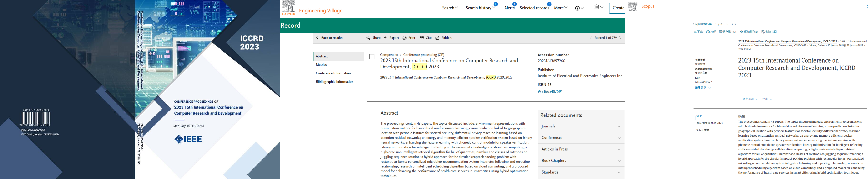Click the Elsevier logo in Engineering Village
The image size is (868, 179).
tap(288, 8)
